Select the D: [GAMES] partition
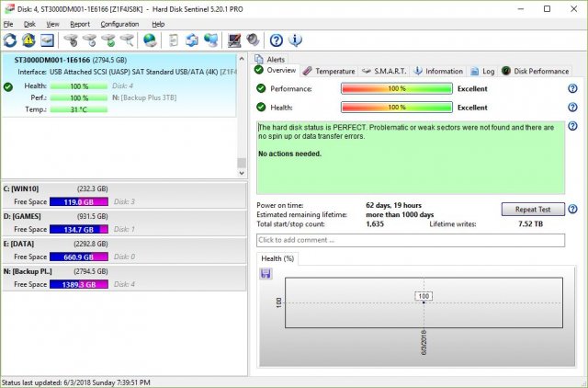Viewport: 588px width, 388px height. tap(124, 223)
